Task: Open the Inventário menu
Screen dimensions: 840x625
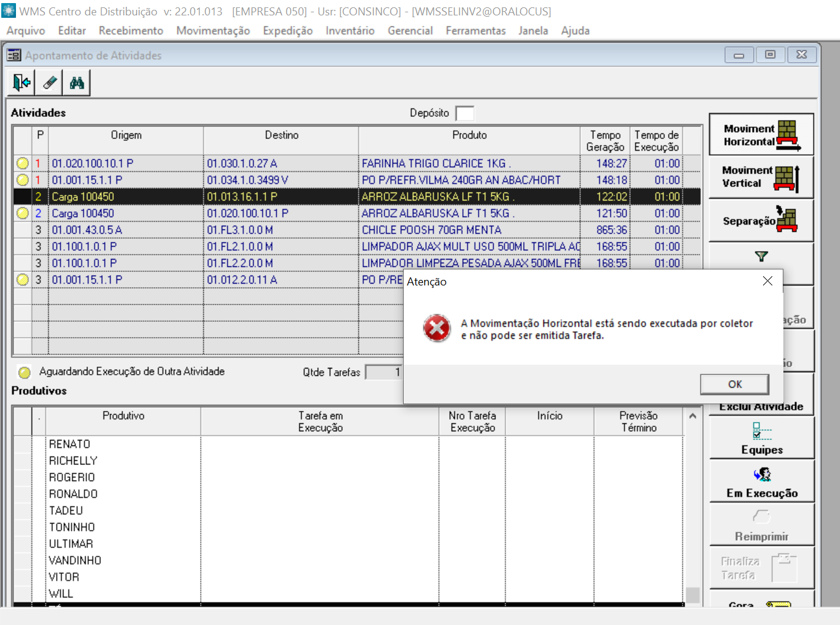Action: [x=350, y=31]
